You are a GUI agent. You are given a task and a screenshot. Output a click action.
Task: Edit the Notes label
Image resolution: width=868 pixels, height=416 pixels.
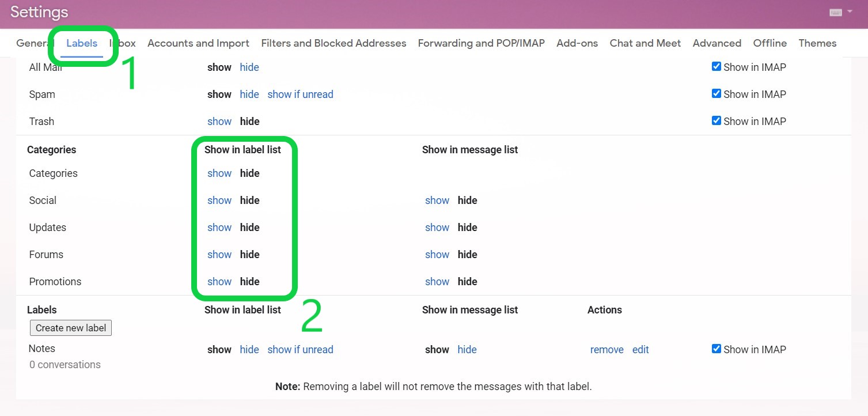640,350
